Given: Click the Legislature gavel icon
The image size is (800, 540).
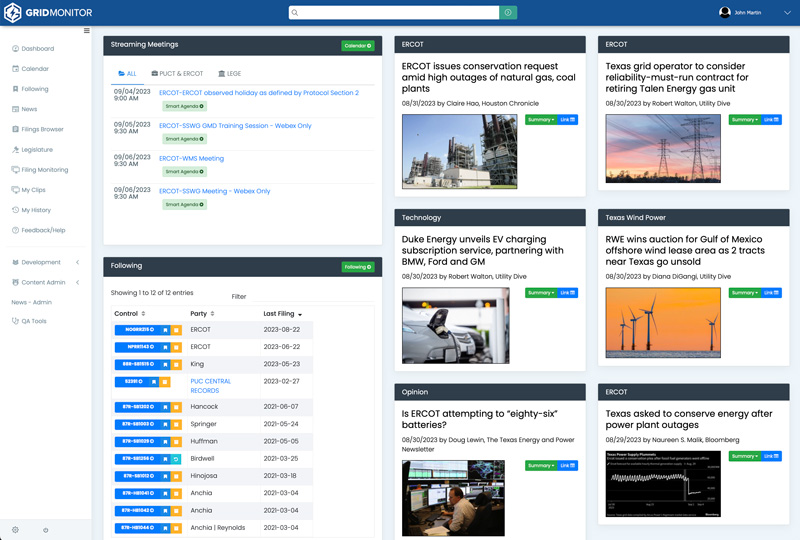Looking at the screenshot, I should [15, 150].
